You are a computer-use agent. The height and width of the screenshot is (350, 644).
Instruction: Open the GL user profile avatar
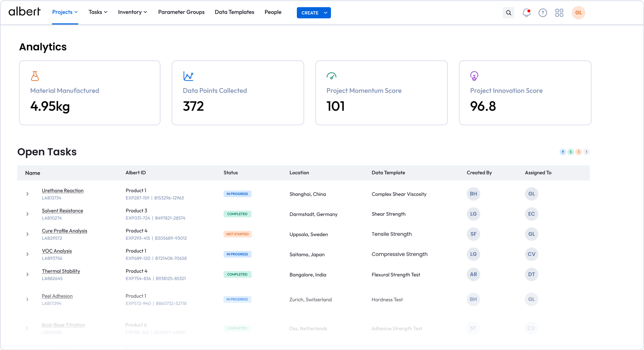click(578, 13)
